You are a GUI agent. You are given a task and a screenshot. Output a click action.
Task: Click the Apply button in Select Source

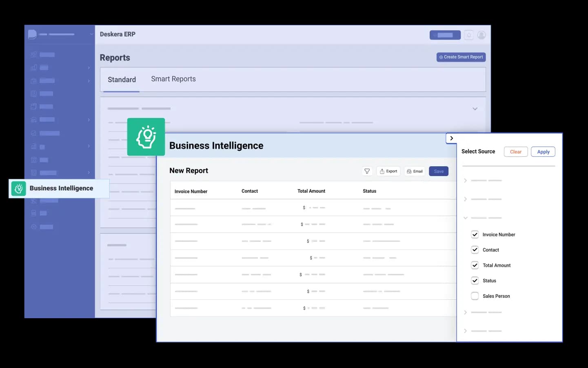(543, 152)
